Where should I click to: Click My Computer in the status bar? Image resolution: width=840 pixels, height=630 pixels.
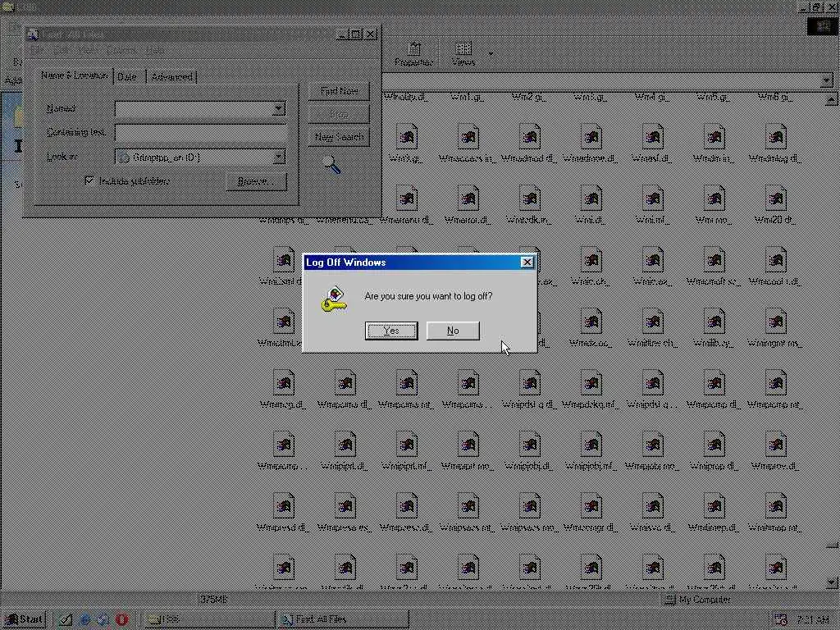tap(705, 600)
